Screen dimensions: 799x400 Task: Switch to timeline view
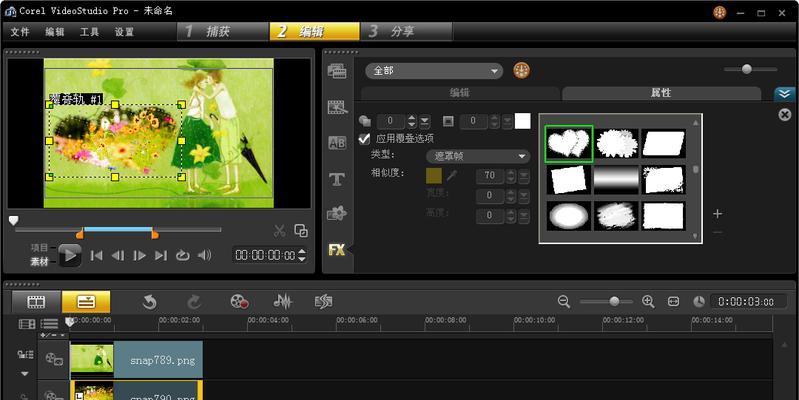(86, 302)
